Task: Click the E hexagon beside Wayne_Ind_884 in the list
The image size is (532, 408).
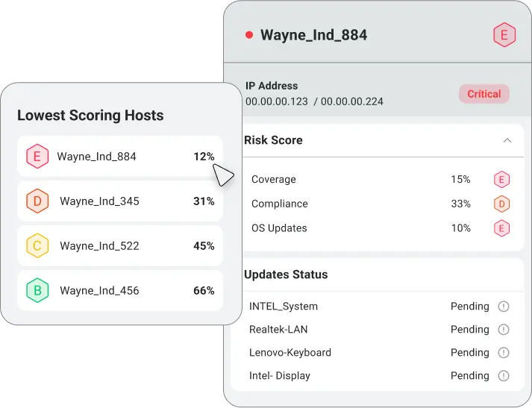Action: [x=36, y=157]
